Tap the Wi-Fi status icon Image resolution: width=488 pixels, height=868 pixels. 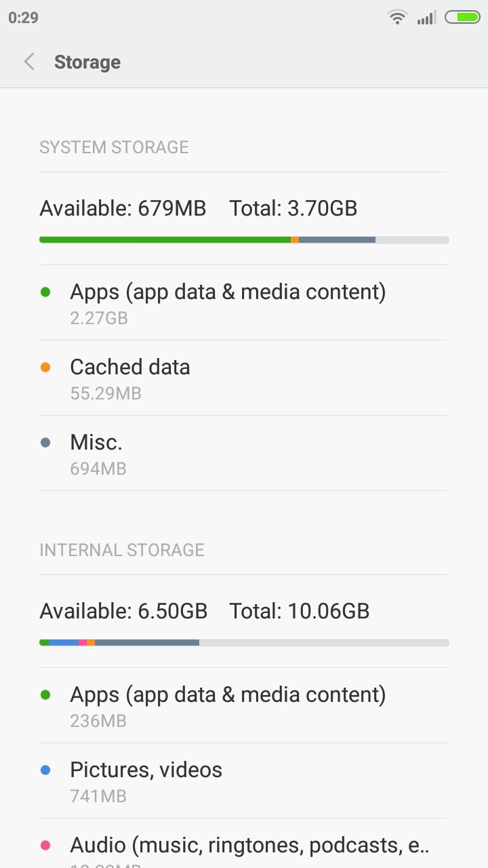pyautogui.click(x=397, y=18)
